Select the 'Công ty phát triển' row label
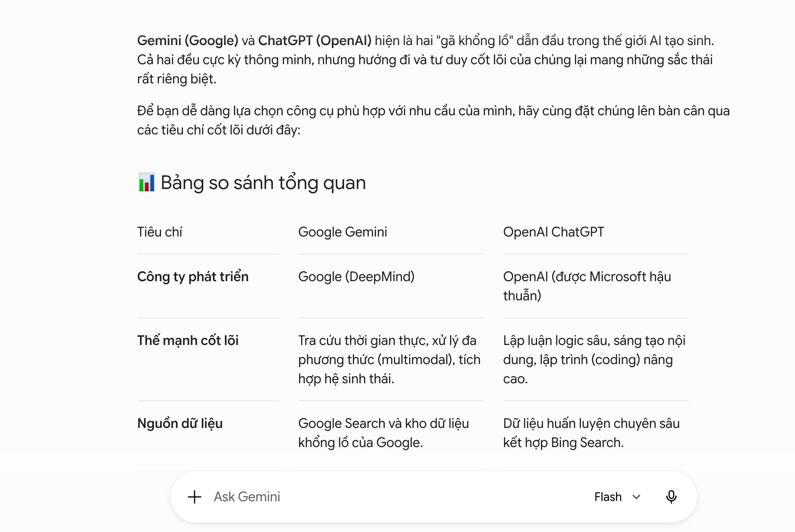The height and width of the screenshot is (532, 795). 193,277
